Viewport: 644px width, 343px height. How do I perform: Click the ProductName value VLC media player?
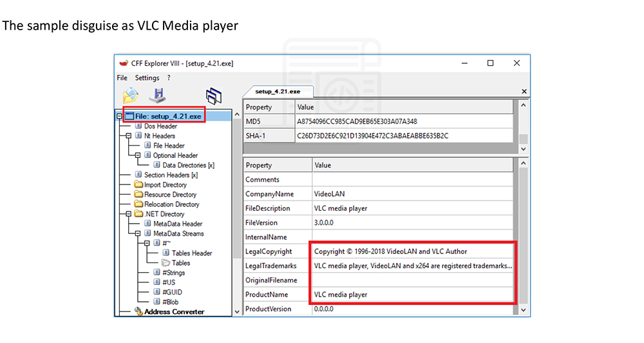coord(341,295)
